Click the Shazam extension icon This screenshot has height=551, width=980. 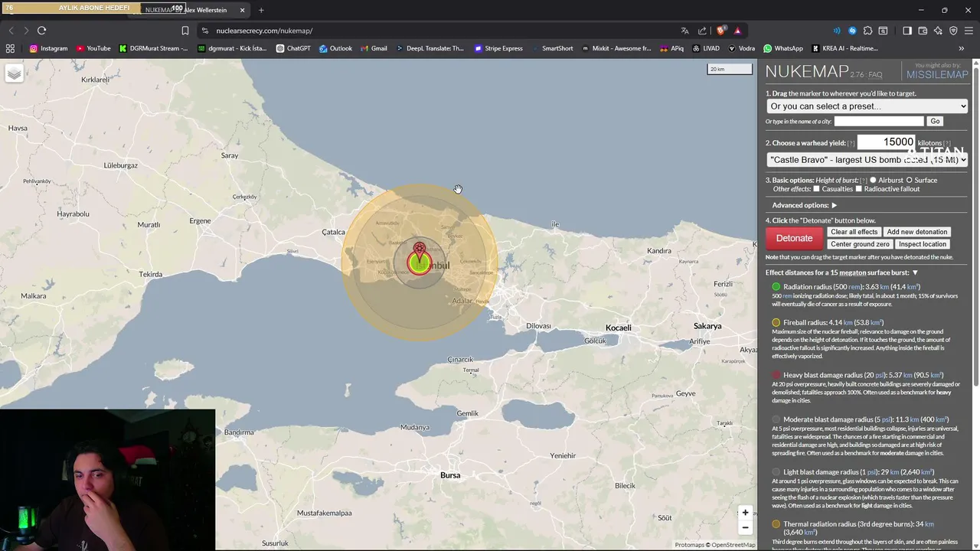pos(852,31)
